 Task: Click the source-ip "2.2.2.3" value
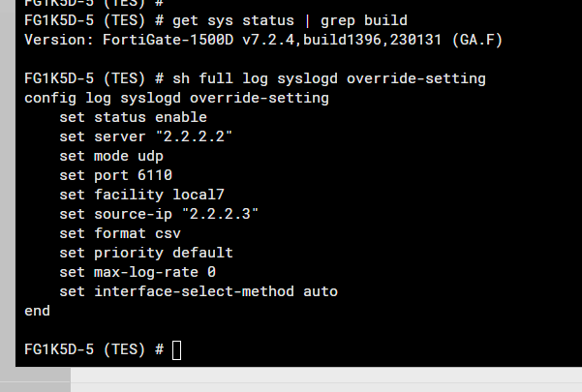point(225,214)
